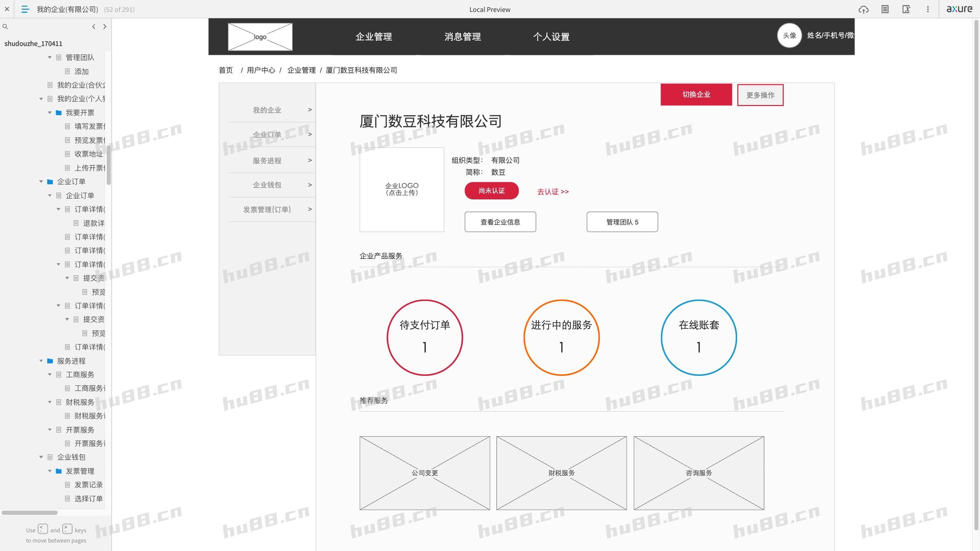The width and height of the screenshot is (980, 551).
Task: Open the three-dot more options icon
Action: 927,9
